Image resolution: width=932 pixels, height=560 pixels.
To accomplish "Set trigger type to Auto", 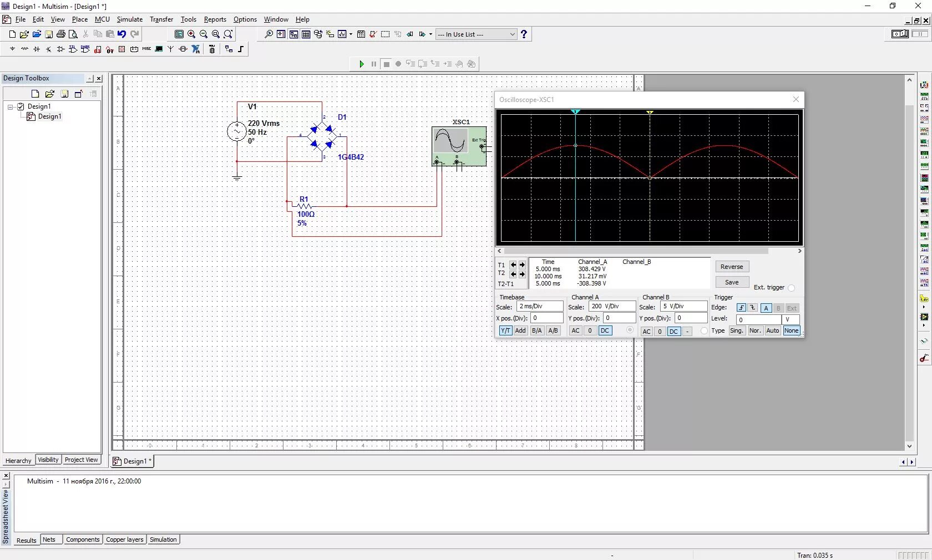I will [x=772, y=330].
